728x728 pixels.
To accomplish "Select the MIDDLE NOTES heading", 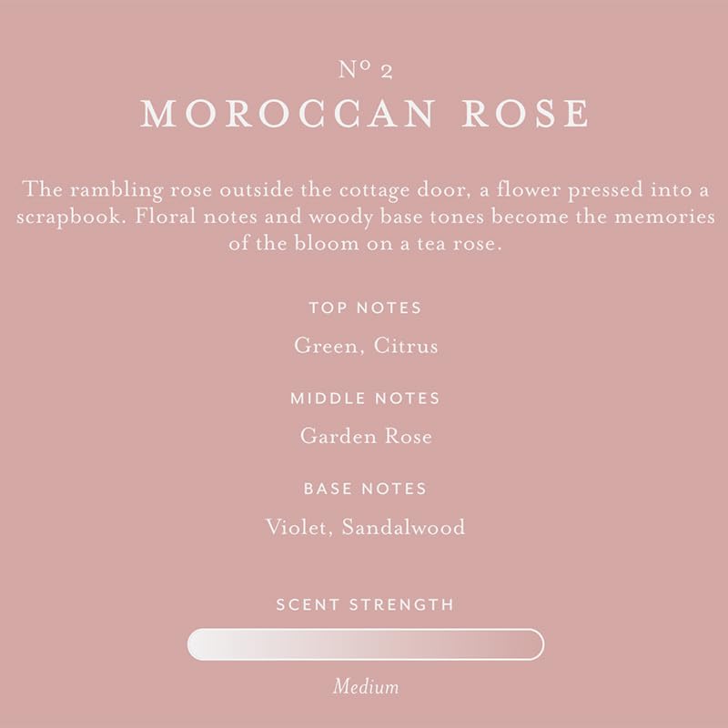I will (365, 399).
